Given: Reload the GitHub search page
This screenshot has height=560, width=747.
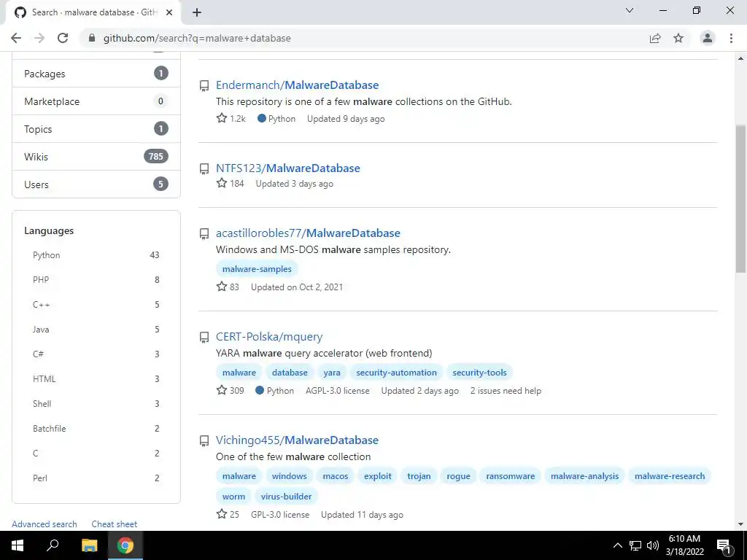Looking at the screenshot, I should point(63,38).
